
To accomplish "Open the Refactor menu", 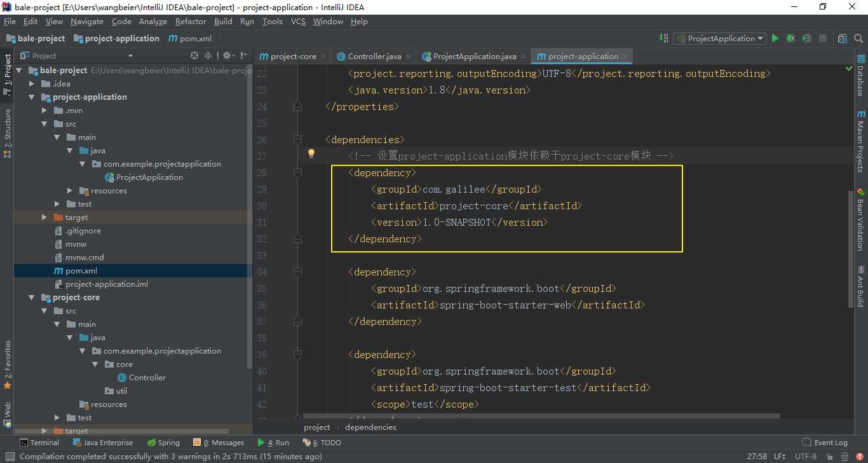I will [x=191, y=22].
